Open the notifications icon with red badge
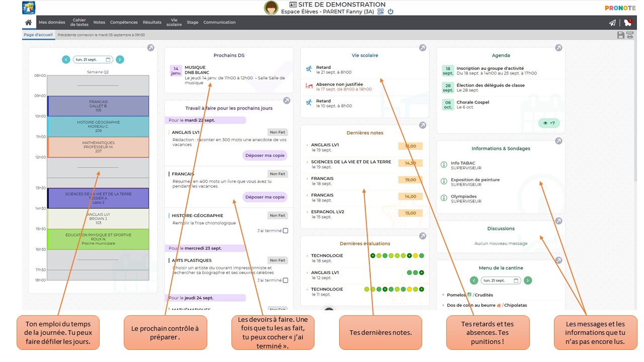The image size is (644, 362). coord(627,23)
